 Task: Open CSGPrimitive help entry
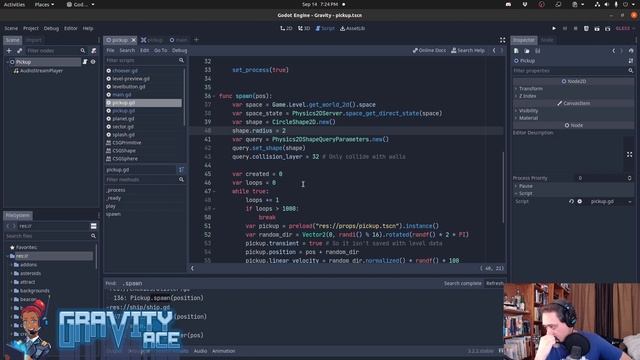click(x=127, y=143)
